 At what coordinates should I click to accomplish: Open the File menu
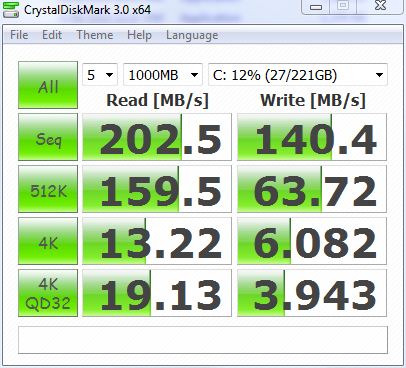[19, 35]
